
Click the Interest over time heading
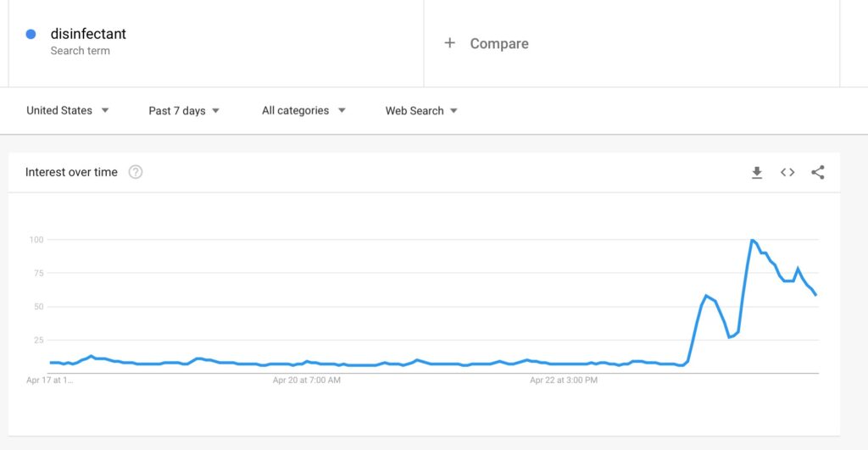pyautogui.click(x=71, y=172)
